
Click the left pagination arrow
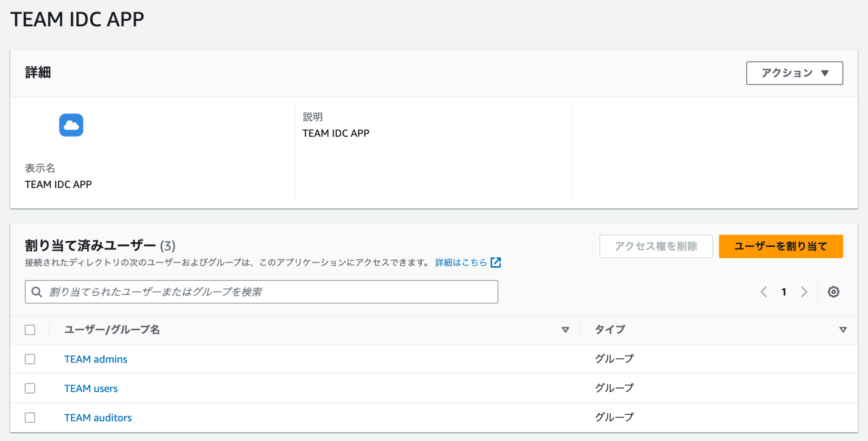point(763,292)
